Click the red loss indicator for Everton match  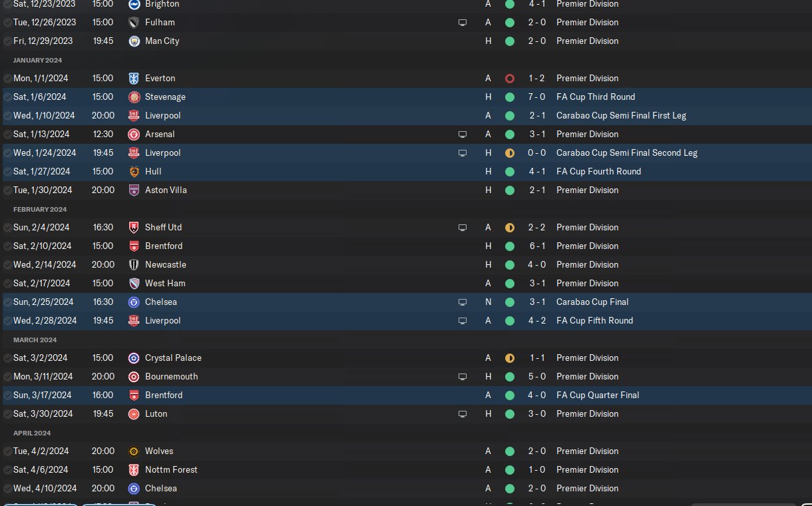pyautogui.click(x=510, y=78)
